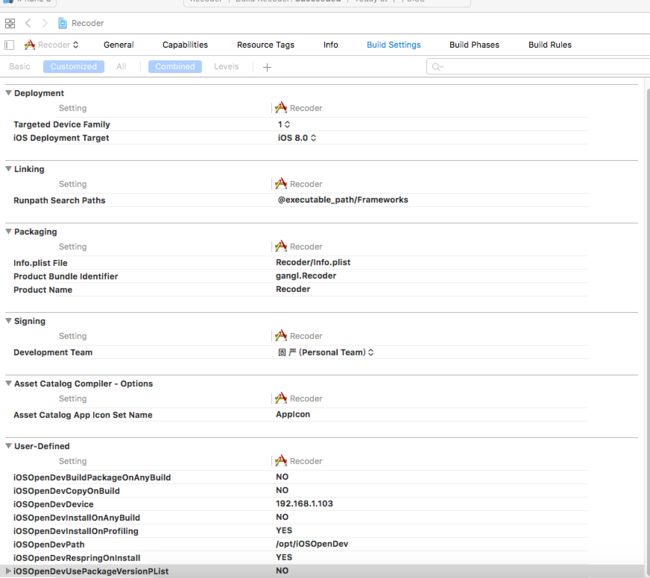The image size is (650, 578).
Task: Click the gangl.Recoder bundle identifier value
Action: pyautogui.click(x=306, y=276)
